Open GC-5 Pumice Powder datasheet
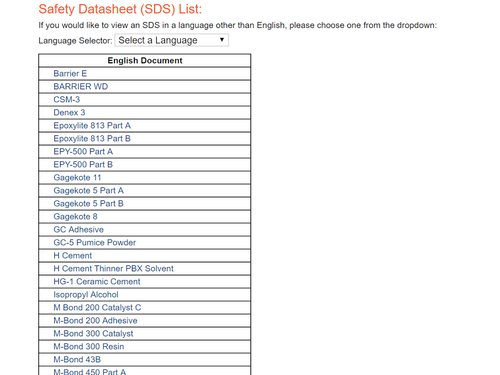Screen dimensions: 500x375 tap(95, 243)
